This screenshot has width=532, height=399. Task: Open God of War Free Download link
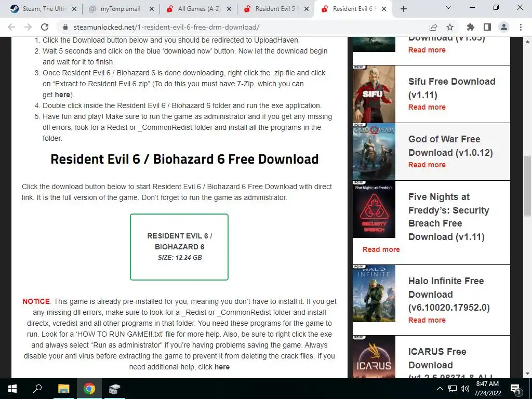click(x=450, y=146)
